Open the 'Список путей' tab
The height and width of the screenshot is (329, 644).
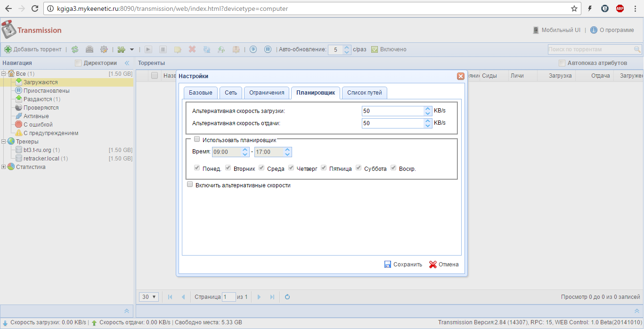click(x=364, y=93)
